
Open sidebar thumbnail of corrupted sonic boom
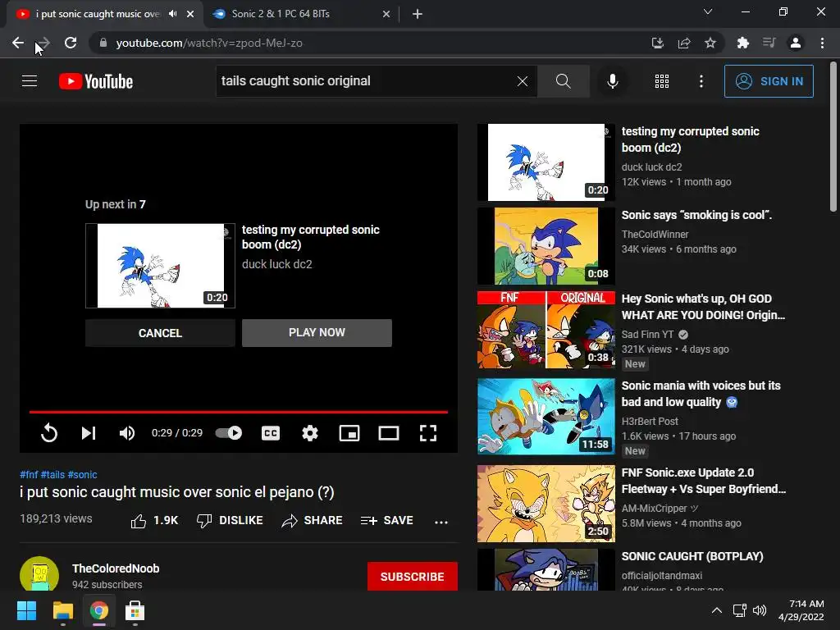(x=546, y=162)
